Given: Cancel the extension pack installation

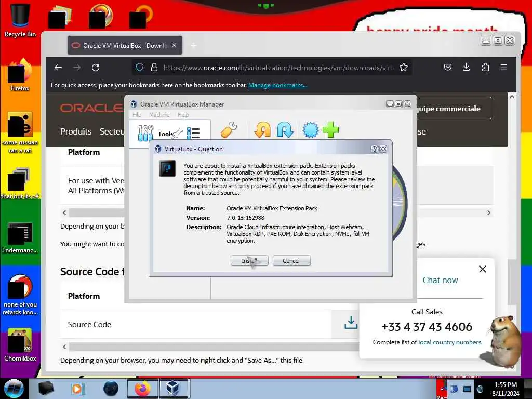Looking at the screenshot, I should pos(291,261).
